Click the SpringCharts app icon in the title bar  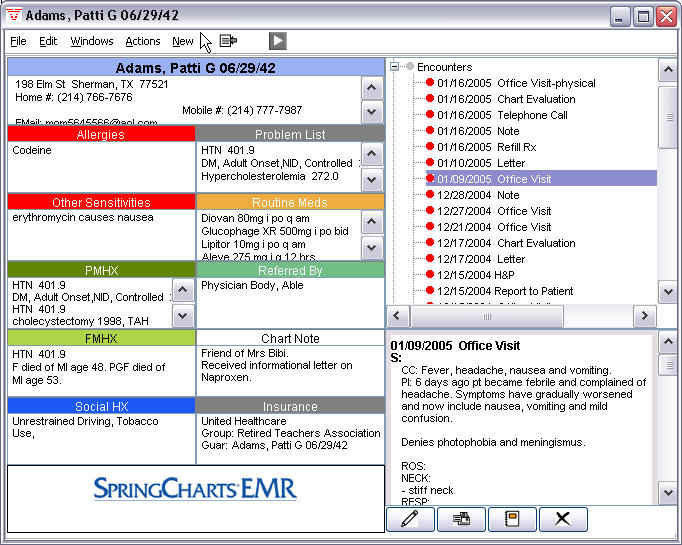pos(13,14)
